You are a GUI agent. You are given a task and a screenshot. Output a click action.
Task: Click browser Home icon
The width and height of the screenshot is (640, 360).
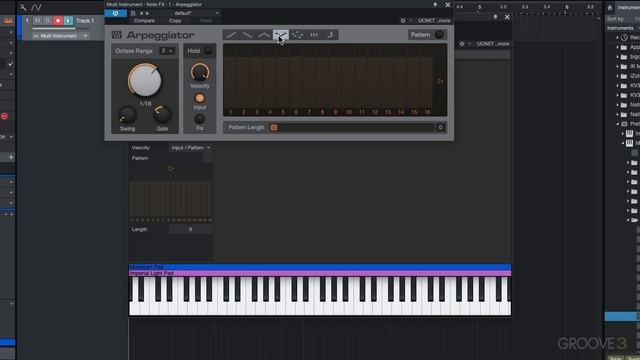[x=610, y=7]
